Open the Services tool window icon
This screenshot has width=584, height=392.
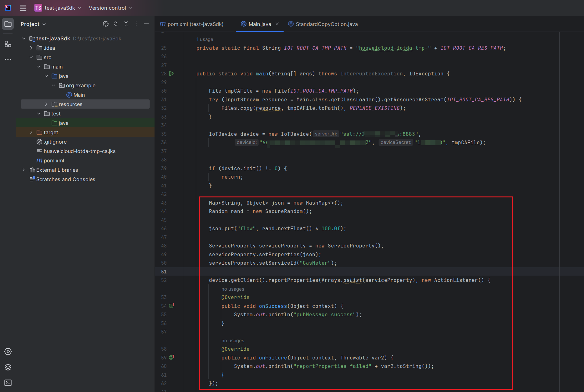pos(8,351)
